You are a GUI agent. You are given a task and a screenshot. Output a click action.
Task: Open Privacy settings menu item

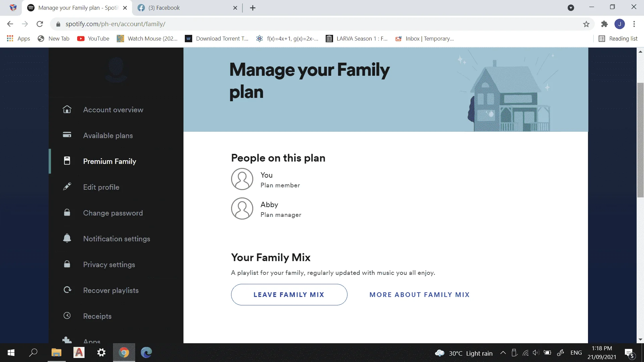pos(109,264)
